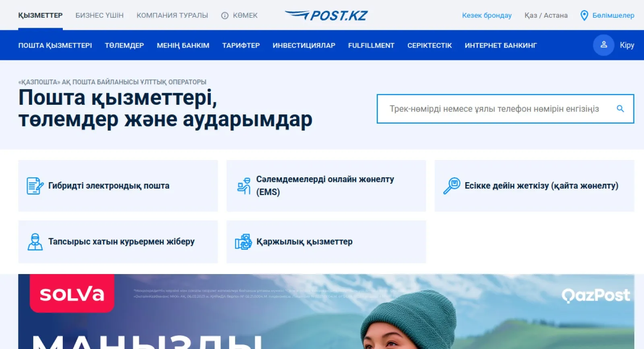
Task: Click the Кіру login button
Action: pos(613,45)
